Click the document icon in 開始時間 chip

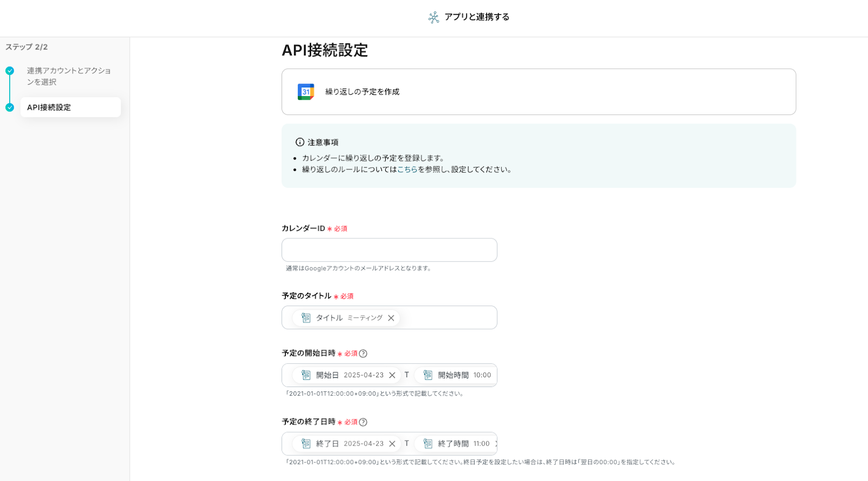point(428,375)
